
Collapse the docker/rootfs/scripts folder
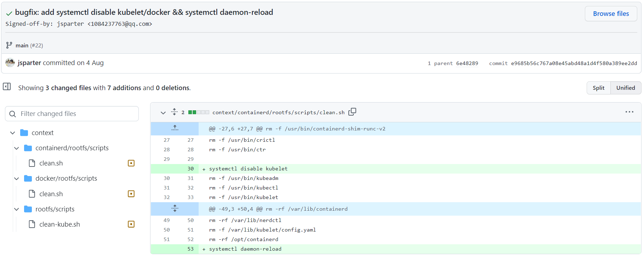pos(17,179)
